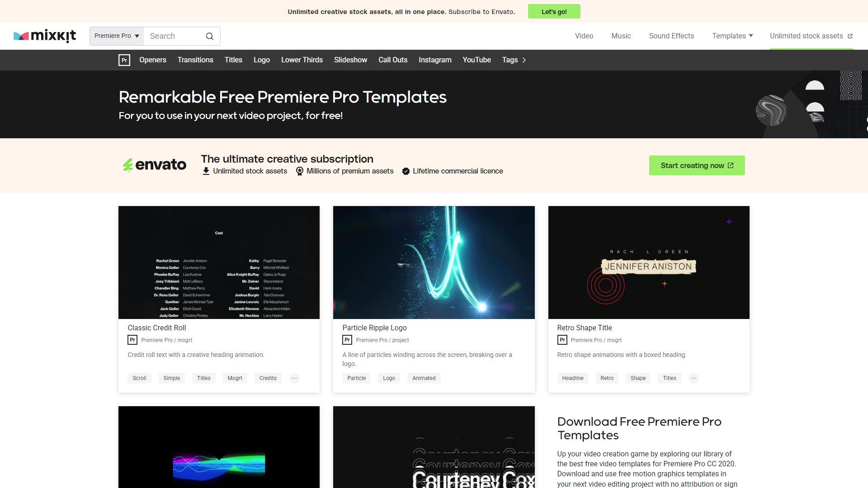This screenshot has height=488, width=868.
Task: Click the Animated tag
Action: coord(424,378)
